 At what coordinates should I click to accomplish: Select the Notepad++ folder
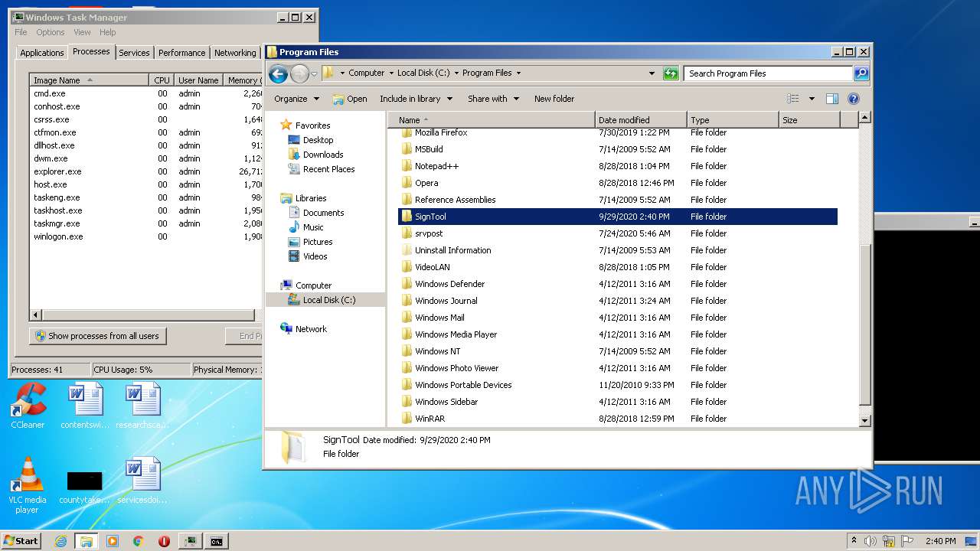[618, 166]
